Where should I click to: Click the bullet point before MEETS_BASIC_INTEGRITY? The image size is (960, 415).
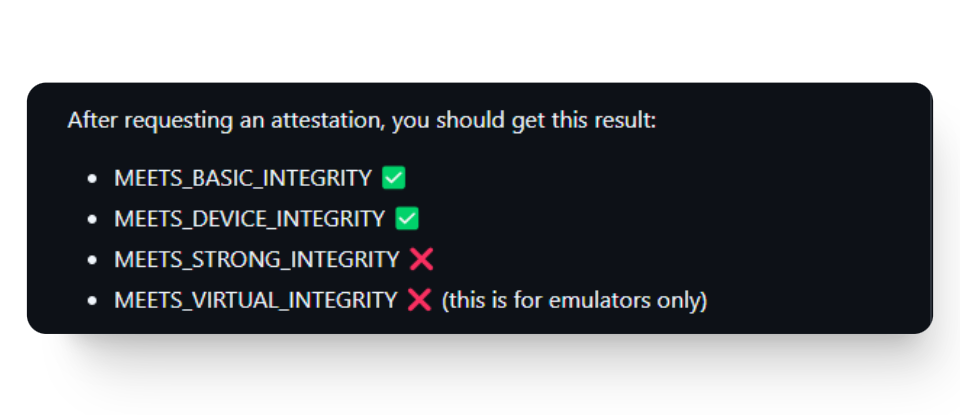93,179
